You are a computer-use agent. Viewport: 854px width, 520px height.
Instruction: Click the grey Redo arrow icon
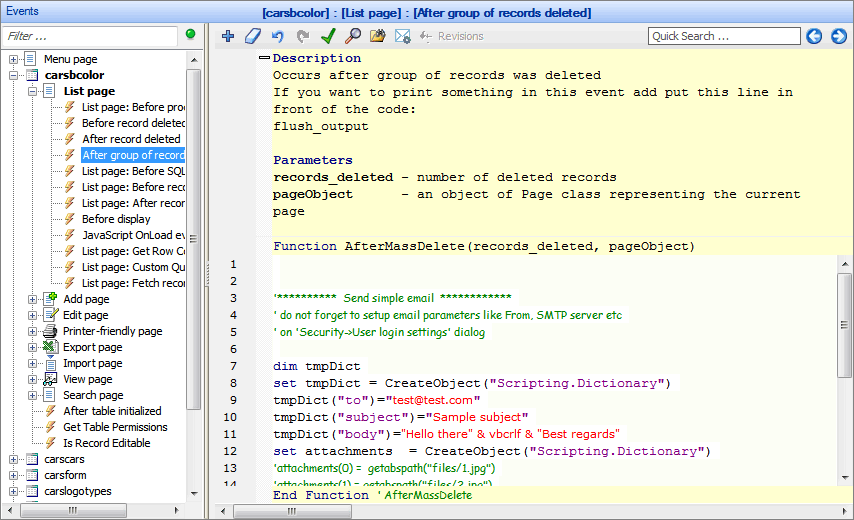tap(303, 36)
